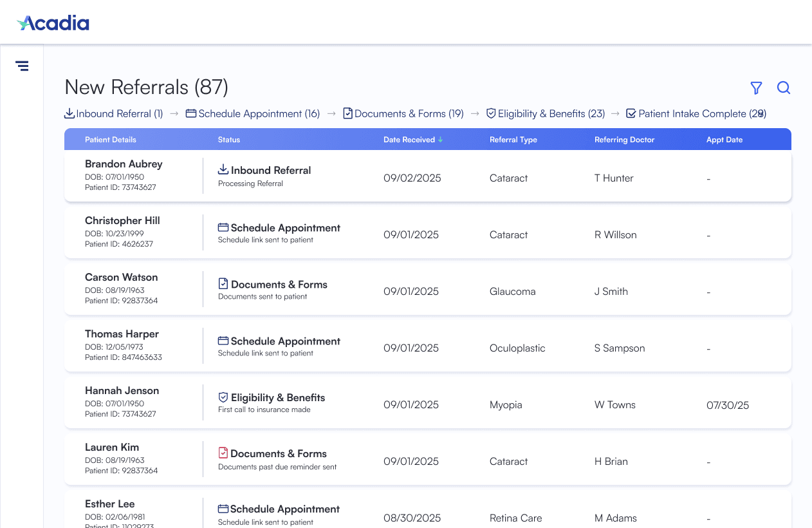Click Carson Watson's documents status icon
This screenshot has width=812, height=528.
[x=223, y=283]
